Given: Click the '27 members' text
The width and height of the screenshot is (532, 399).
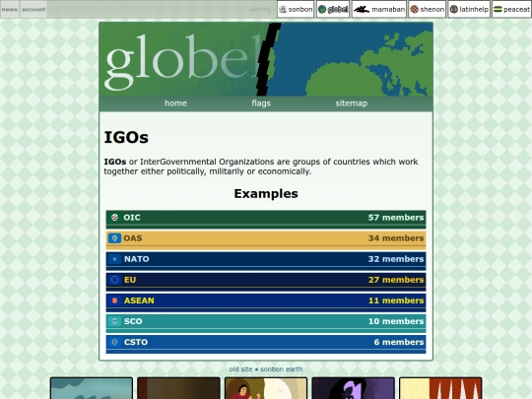Looking at the screenshot, I should tap(396, 280).
